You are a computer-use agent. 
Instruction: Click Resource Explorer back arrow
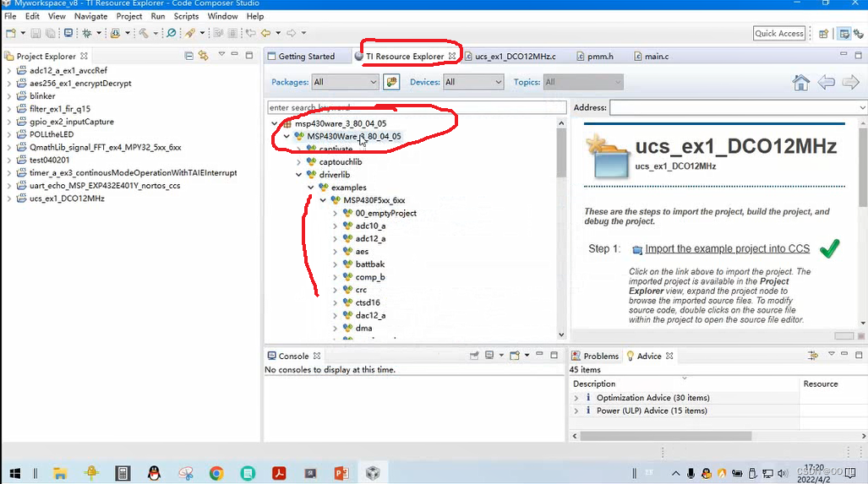click(826, 83)
